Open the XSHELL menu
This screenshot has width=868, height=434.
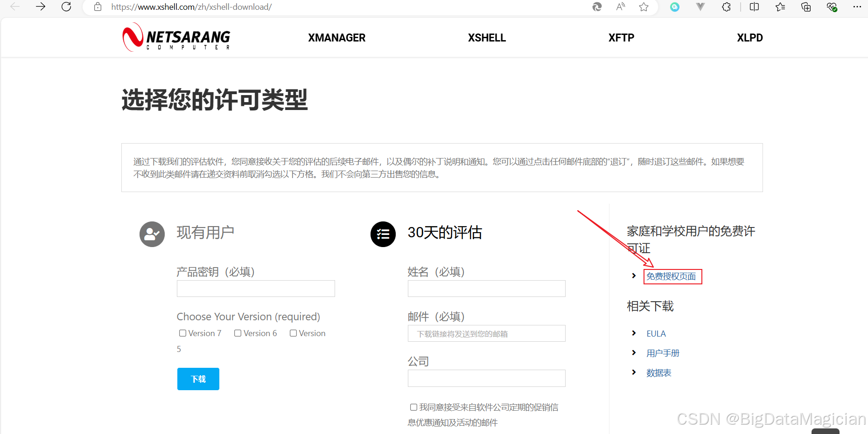[487, 38]
